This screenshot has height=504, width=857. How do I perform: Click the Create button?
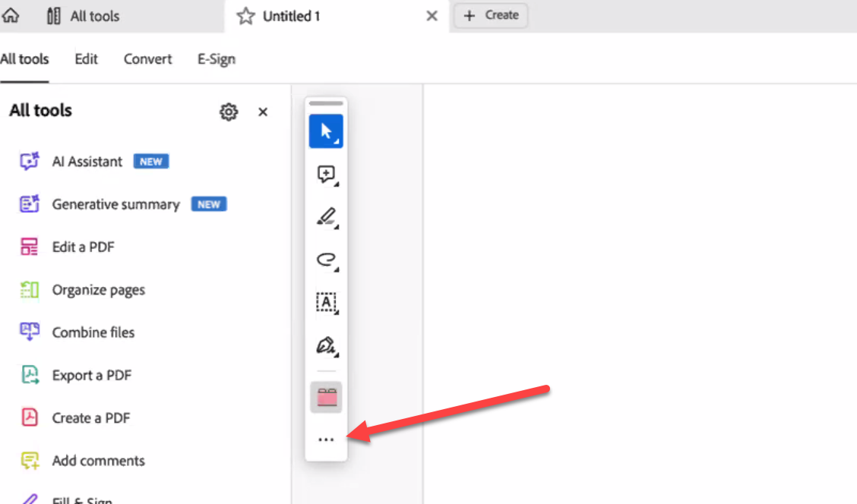[490, 15]
